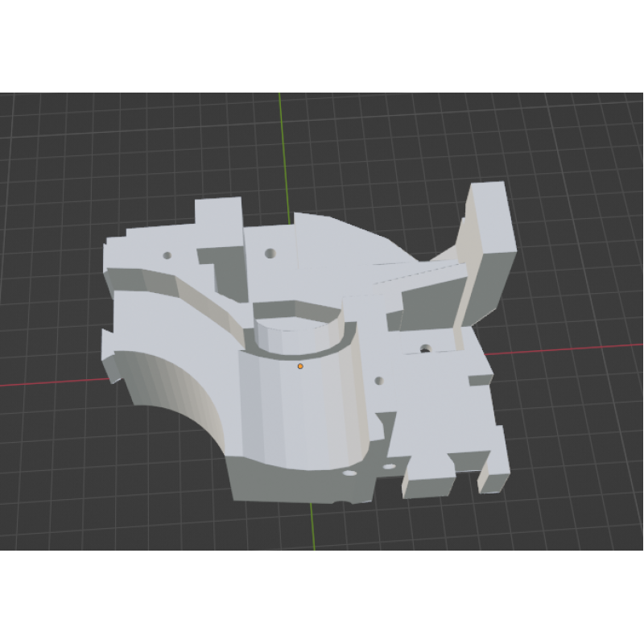The image size is (644, 644).
Task: Select the curved front face of the central cylinder
Action: (x=298, y=411)
